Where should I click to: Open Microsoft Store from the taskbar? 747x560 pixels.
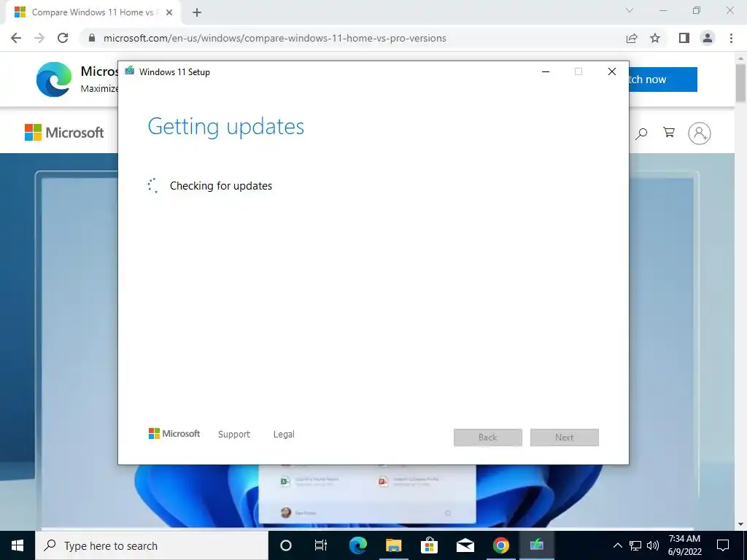point(429,545)
